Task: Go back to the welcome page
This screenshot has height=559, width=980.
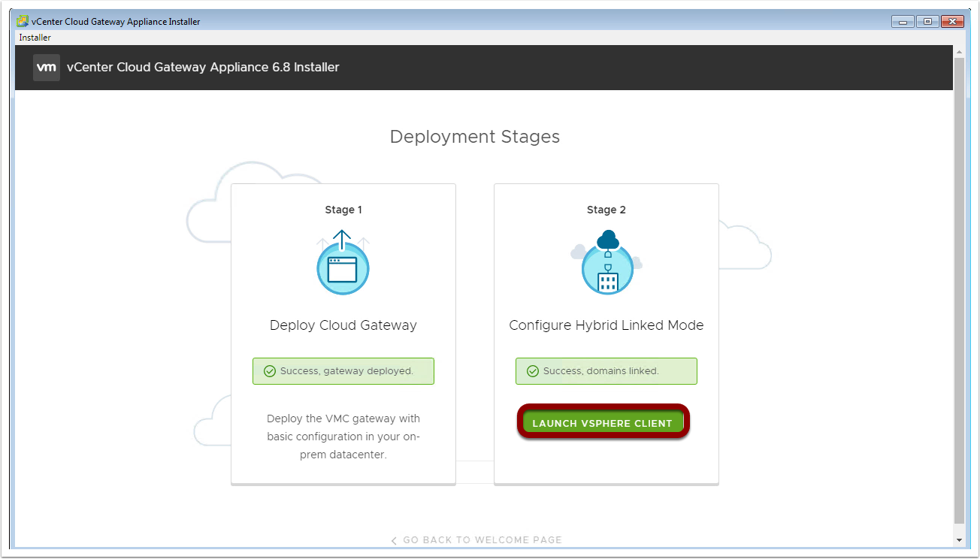Action: point(482,539)
